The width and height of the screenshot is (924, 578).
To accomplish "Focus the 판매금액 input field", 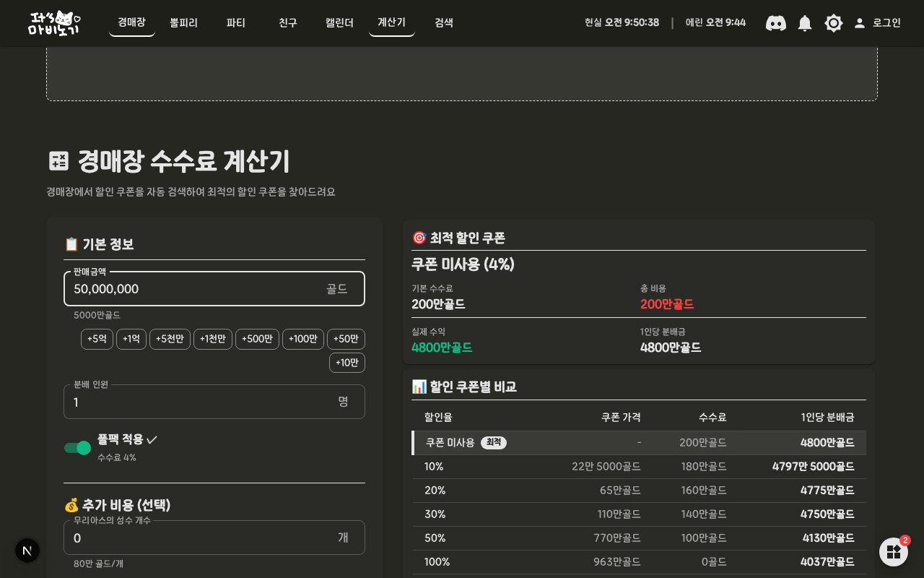I will point(214,289).
